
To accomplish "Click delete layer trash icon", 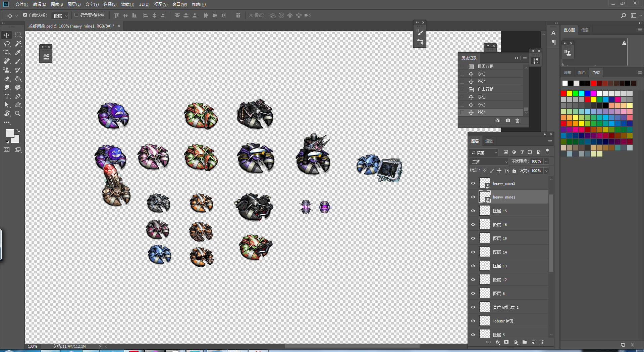I will (x=542, y=342).
